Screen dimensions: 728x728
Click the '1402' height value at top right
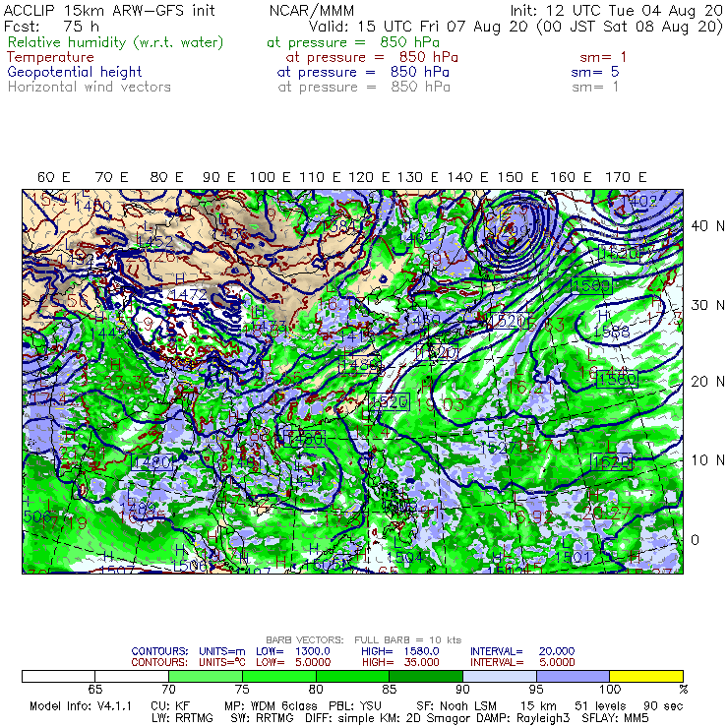click(638, 201)
